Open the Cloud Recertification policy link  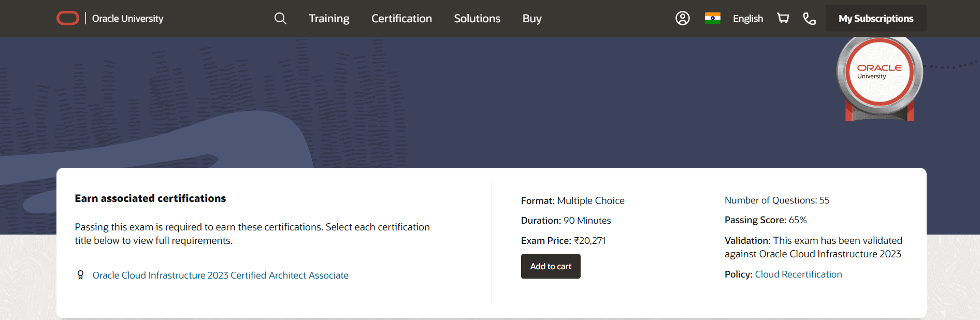coord(798,274)
